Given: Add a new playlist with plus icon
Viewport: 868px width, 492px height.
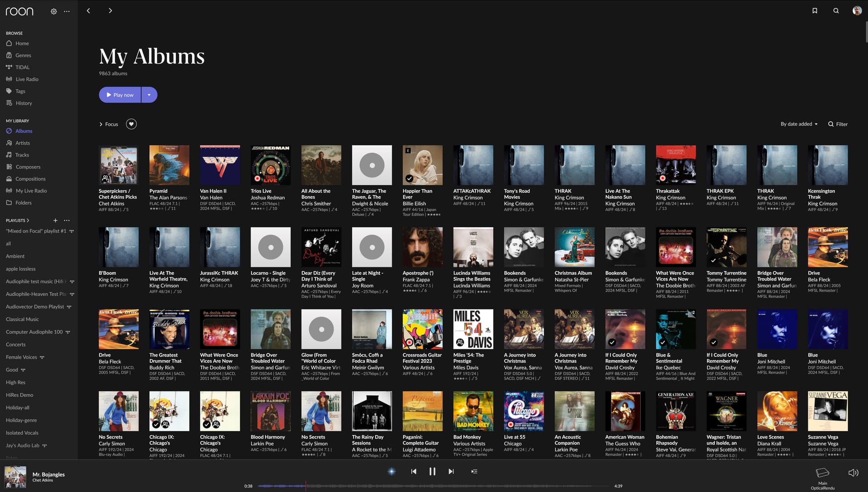Looking at the screenshot, I should 55,220.
